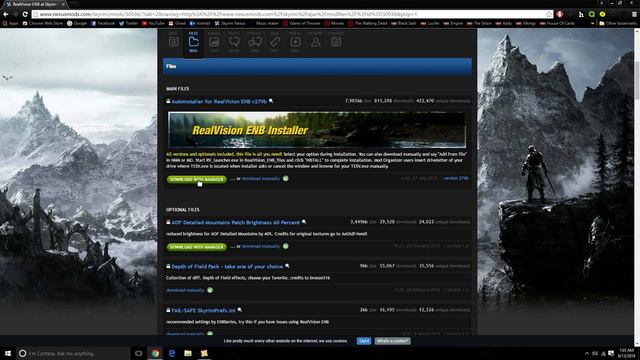Click the Chrome back arrow
The width and height of the screenshot is (640, 360).
point(6,14)
